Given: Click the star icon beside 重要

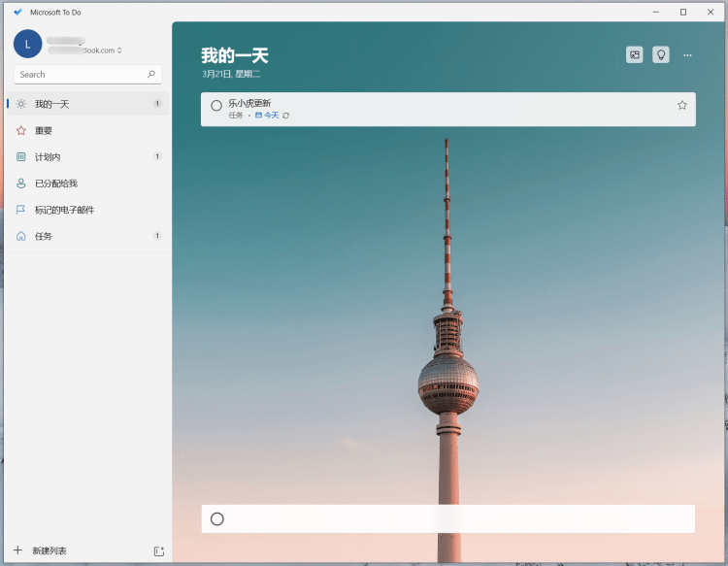Looking at the screenshot, I should tap(21, 130).
